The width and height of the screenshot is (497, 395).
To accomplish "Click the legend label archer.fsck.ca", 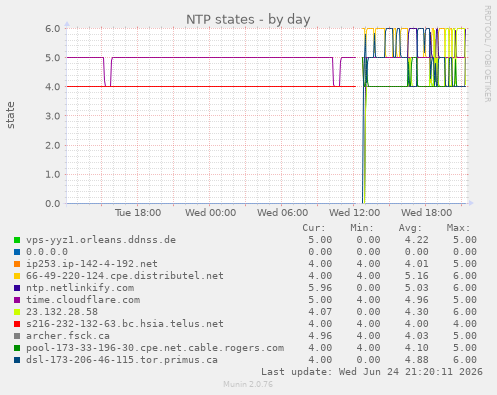I will point(68,336).
